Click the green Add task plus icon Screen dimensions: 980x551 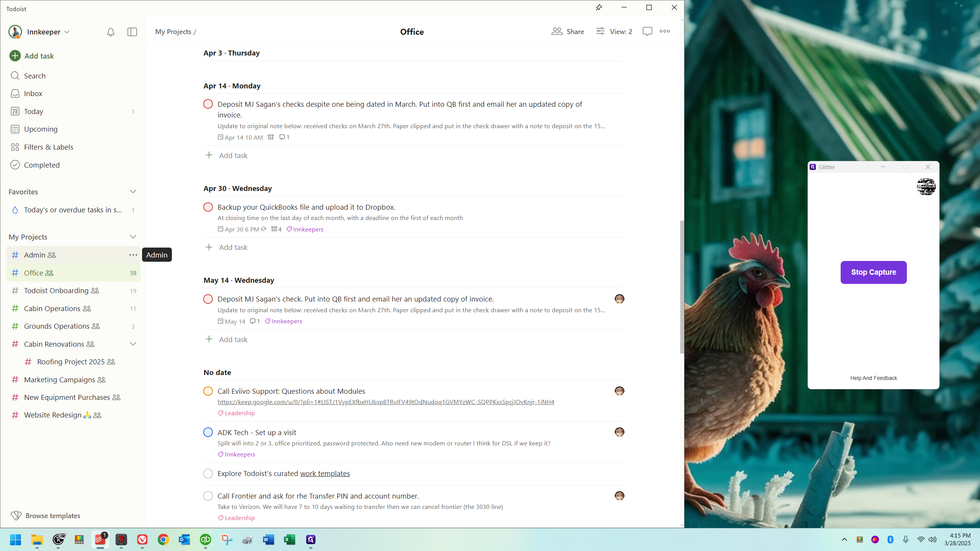point(15,56)
